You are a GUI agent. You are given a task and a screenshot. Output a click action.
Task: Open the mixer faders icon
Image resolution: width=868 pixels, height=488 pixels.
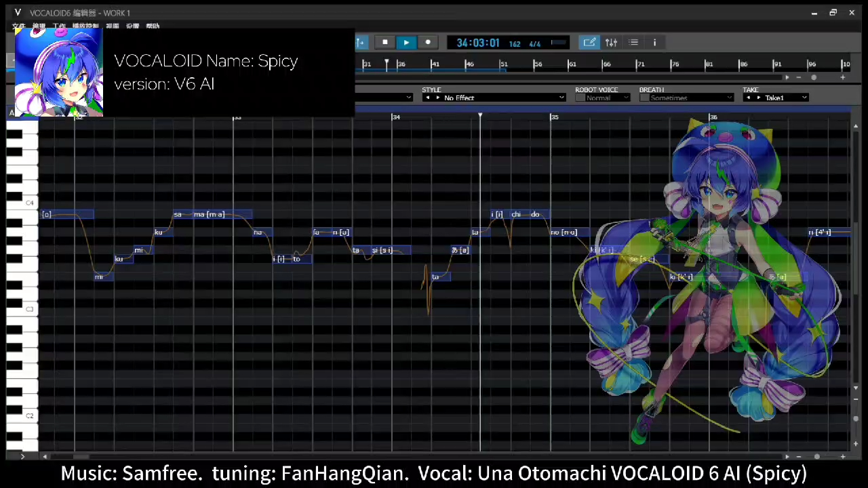(x=611, y=42)
